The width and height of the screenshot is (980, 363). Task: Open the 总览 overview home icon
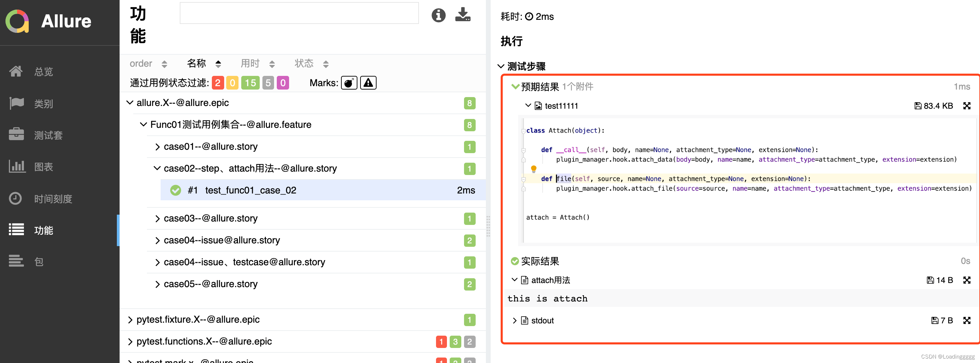point(16,71)
